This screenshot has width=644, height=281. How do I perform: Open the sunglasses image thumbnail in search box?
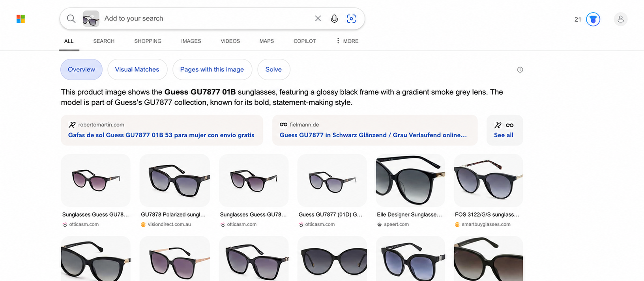pos(91,19)
